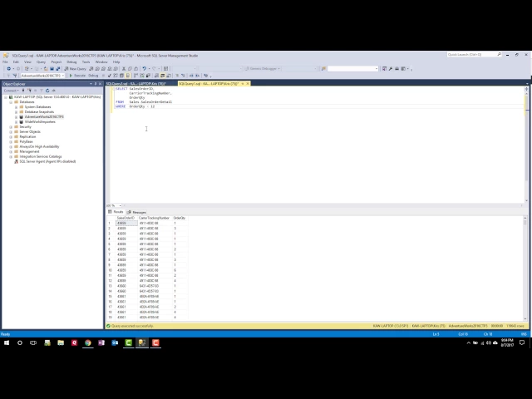The width and height of the screenshot is (532, 399).
Task: Click the Find in Files icon next to search box
Action: tap(323, 68)
